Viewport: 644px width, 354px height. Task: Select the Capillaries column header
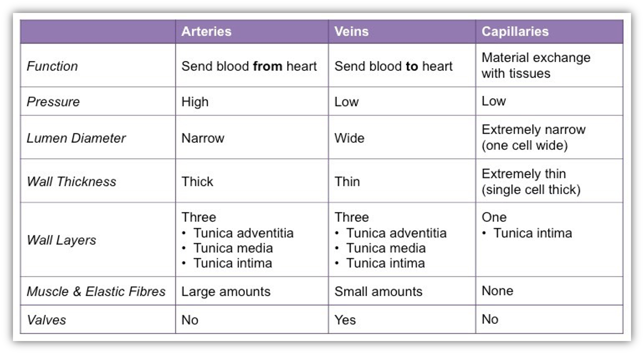pos(515,32)
